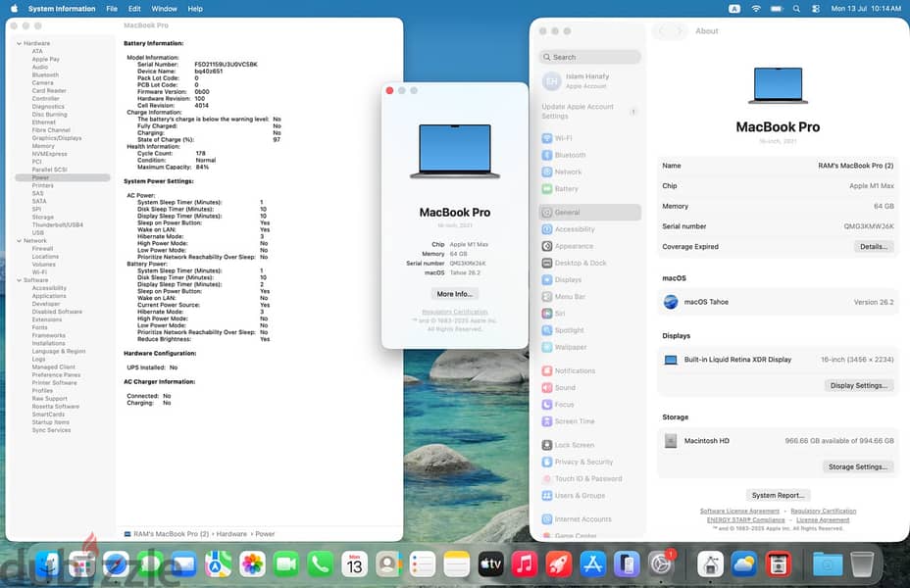The image size is (910, 588).
Task: Open App Store in the Dock
Action: pos(592,563)
